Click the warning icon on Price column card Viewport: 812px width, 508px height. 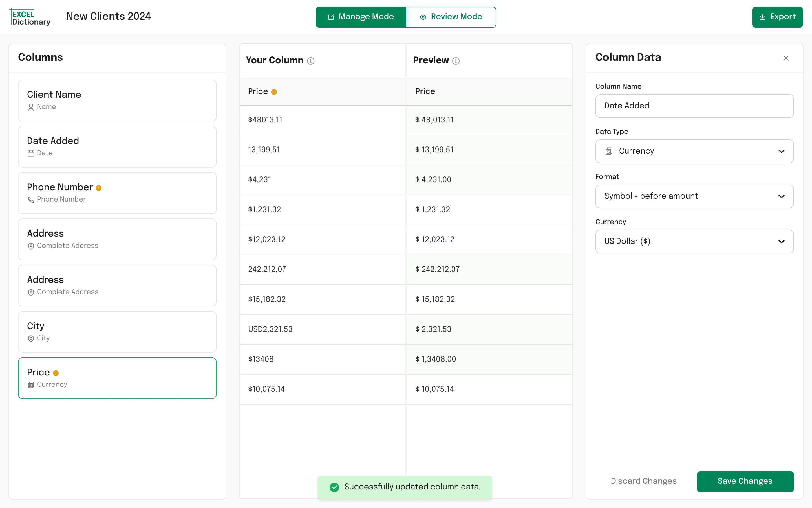point(56,373)
